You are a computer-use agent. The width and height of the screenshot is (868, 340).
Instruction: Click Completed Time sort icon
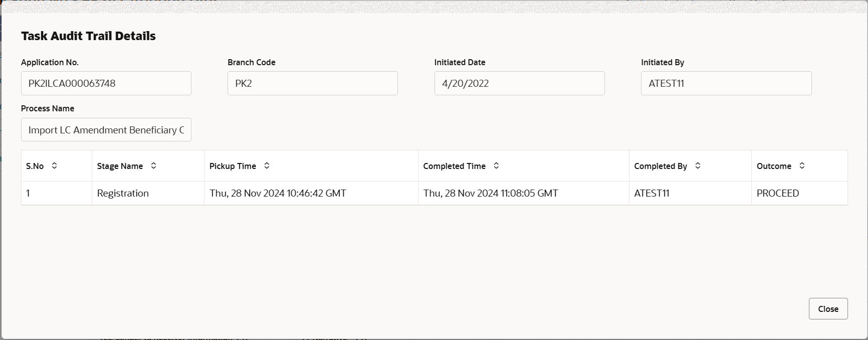(x=496, y=165)
